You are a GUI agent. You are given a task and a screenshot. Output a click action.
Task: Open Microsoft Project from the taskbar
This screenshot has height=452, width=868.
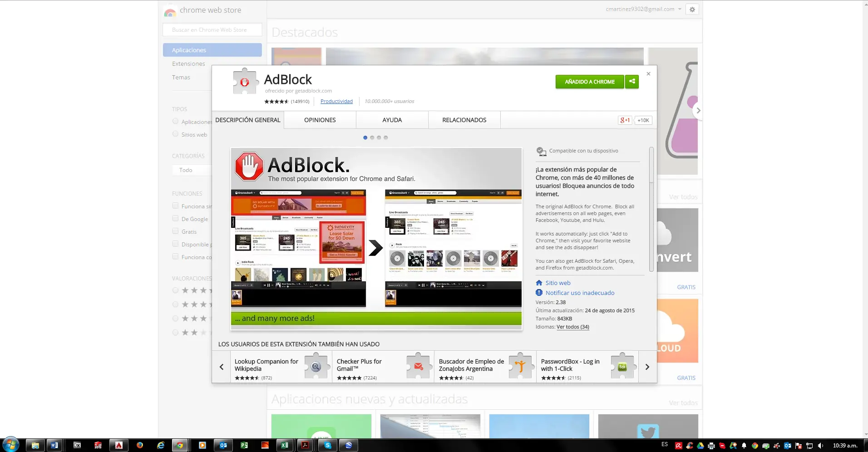coord(244,445)
